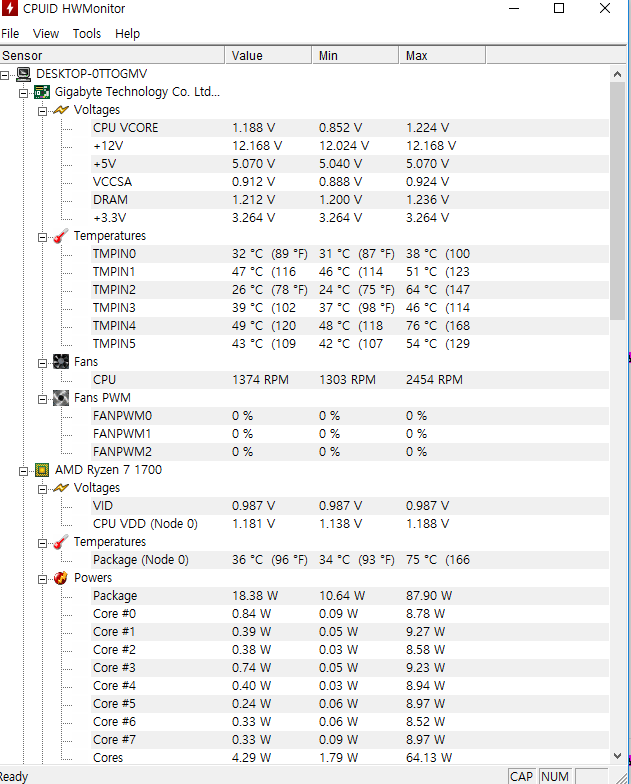Viewport: 631px width, 784px height.
Task: Click the AMD Ryzen 7 1700 chip icon
Action: point(42,470)
